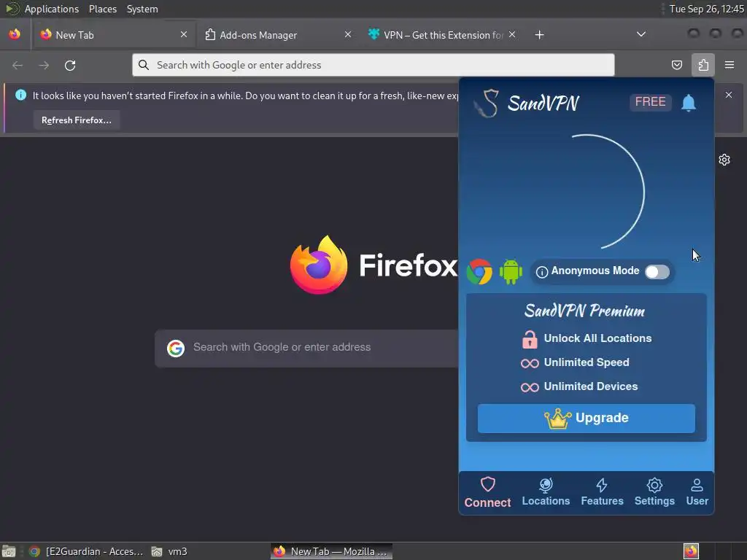Switch to the New Tab tab
Screen dimensions: 747x560
point(114,35)
